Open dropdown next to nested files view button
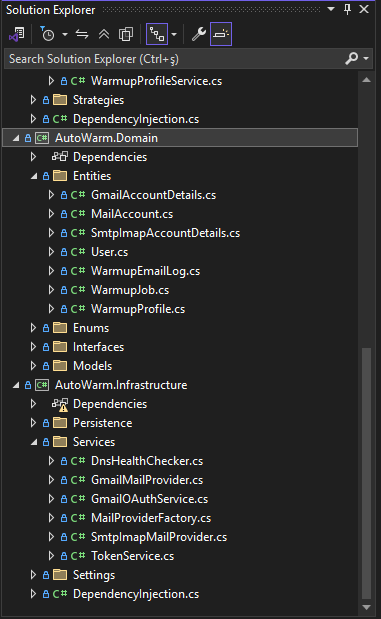 (174, 34)
